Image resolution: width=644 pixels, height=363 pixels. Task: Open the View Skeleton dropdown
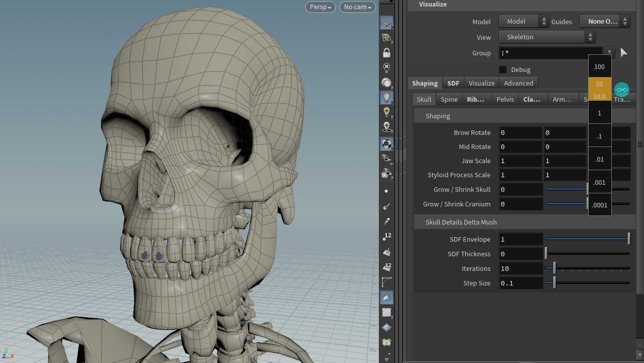click(547, 37)
